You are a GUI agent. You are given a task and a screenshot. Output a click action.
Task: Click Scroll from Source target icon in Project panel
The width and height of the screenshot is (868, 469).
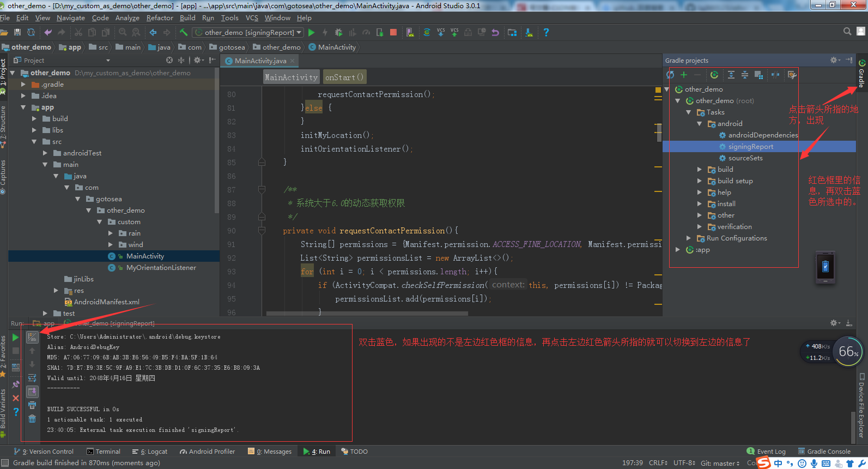pos(169,60)
